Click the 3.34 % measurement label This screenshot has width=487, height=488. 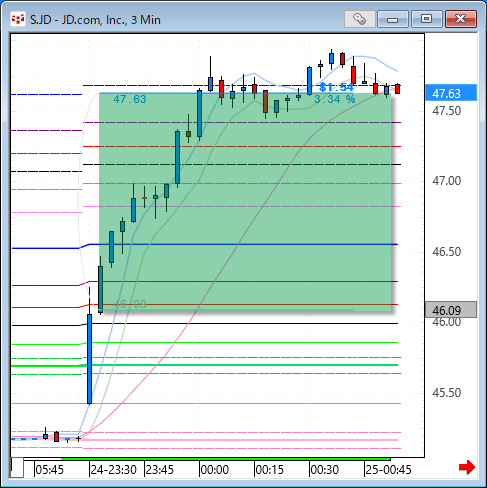(335, 99)
